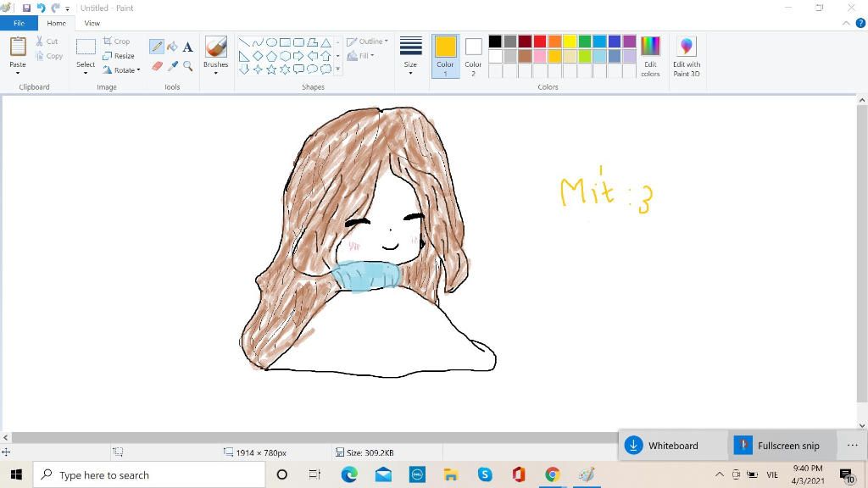Open Google Chrome from the taskbar

(552, 474)
